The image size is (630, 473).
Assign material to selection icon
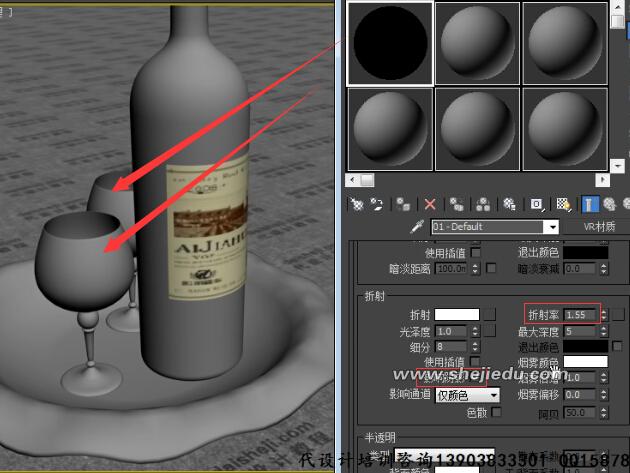(x=405, y=204)
